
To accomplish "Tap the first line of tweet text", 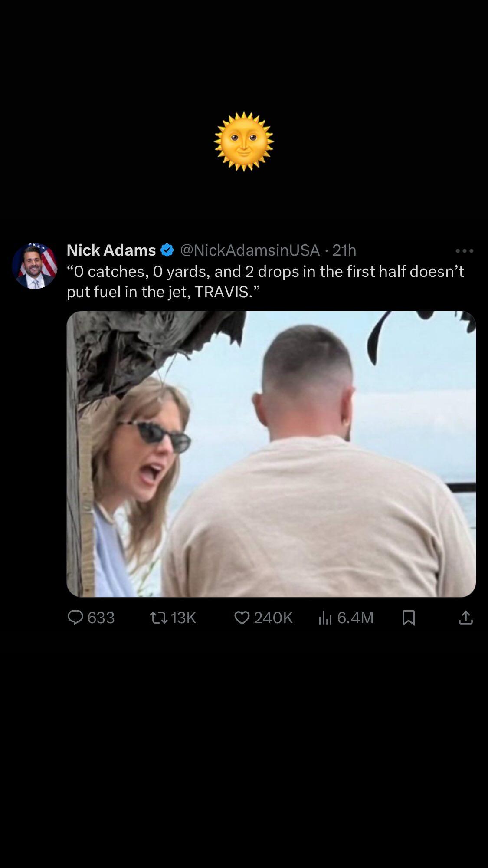I will (265, 271).
